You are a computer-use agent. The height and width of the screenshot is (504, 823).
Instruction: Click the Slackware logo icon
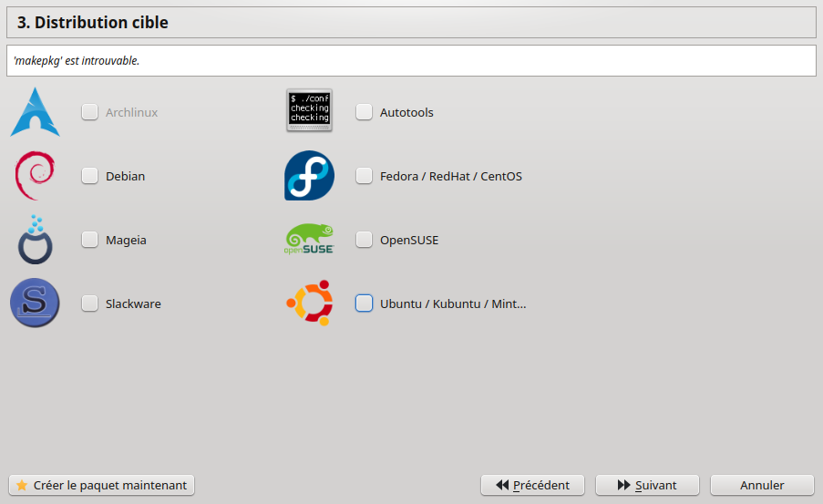[36, 303]
